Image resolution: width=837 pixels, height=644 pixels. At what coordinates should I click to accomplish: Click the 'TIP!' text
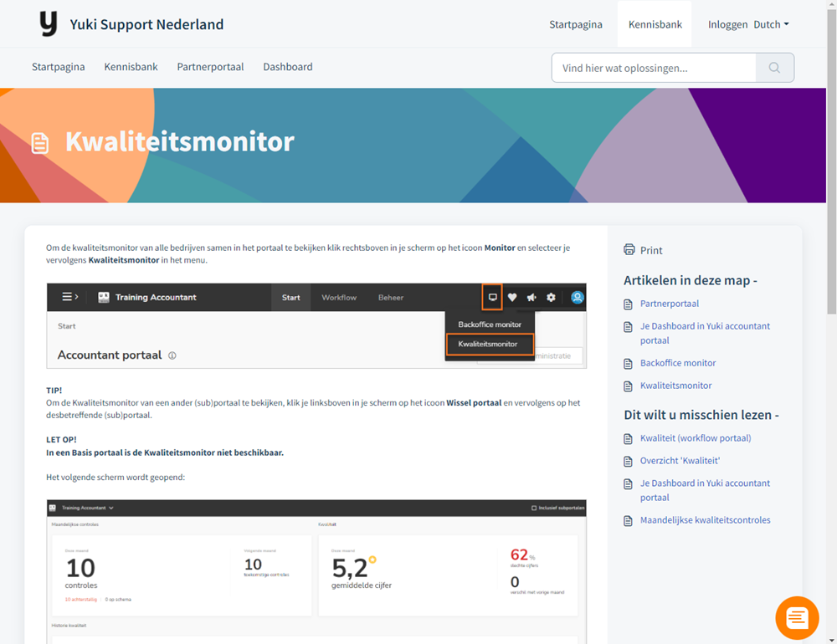click(54, 391)
